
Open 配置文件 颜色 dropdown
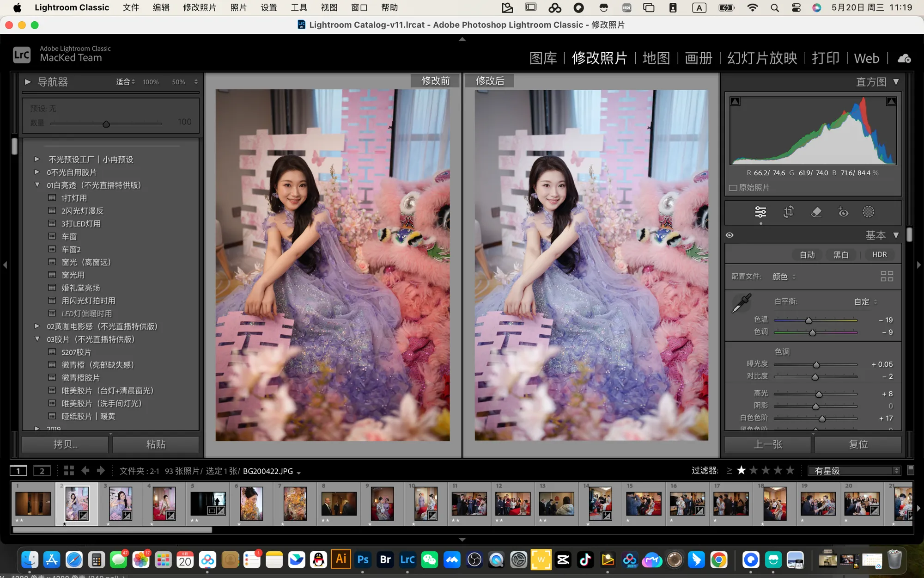pyautogui.click(x=784, y=277)
